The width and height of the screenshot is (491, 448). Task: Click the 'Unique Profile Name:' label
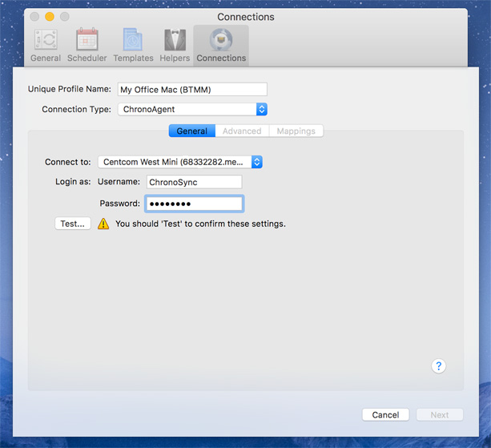click(70, 89)
